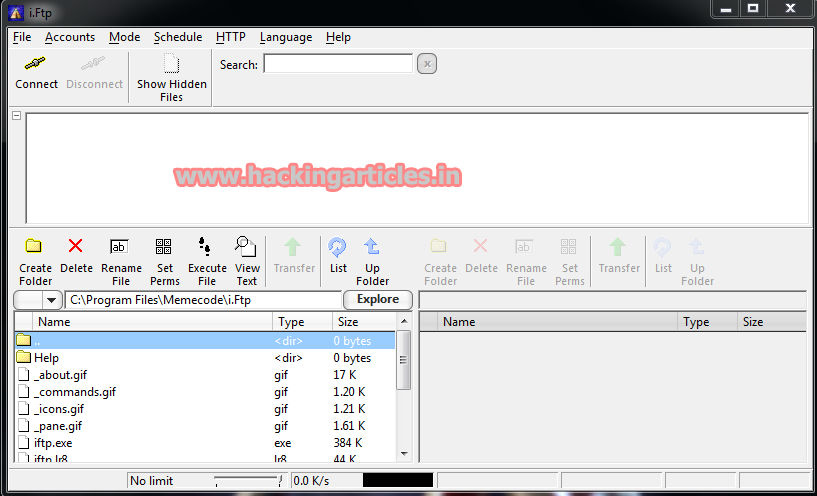817x496 pixels.
Task: Open the Schedule menu
Action: pos(178,37)
